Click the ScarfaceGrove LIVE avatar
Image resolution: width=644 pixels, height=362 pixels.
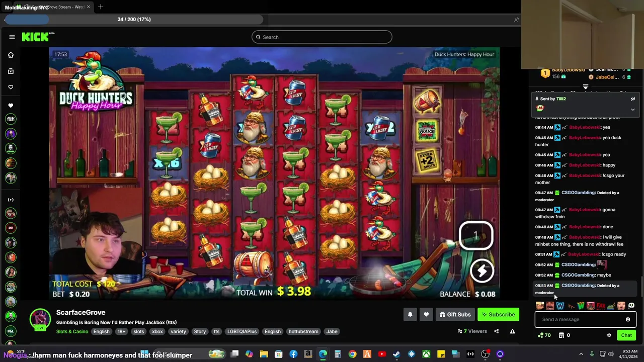[40, 320]
